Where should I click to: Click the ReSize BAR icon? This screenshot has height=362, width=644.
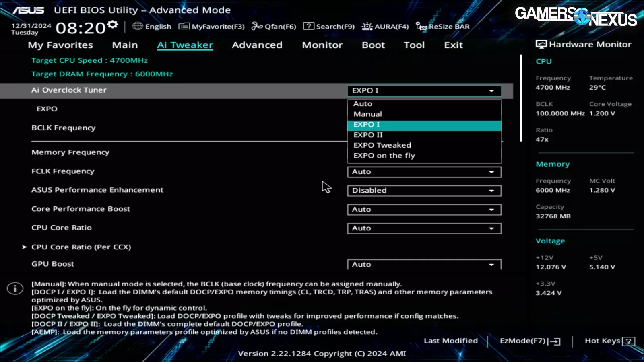click(x=421, y=27)
